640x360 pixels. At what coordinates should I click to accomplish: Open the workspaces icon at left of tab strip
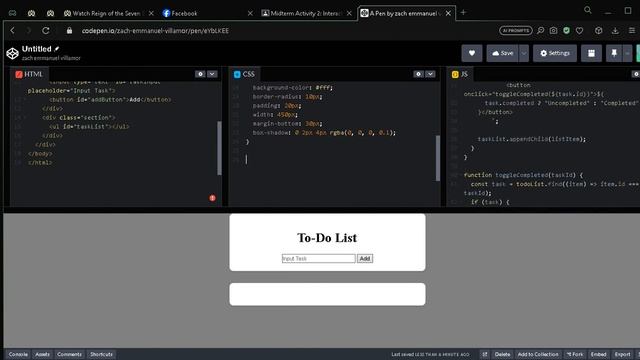pyautogui.click(x=12, y=13)
